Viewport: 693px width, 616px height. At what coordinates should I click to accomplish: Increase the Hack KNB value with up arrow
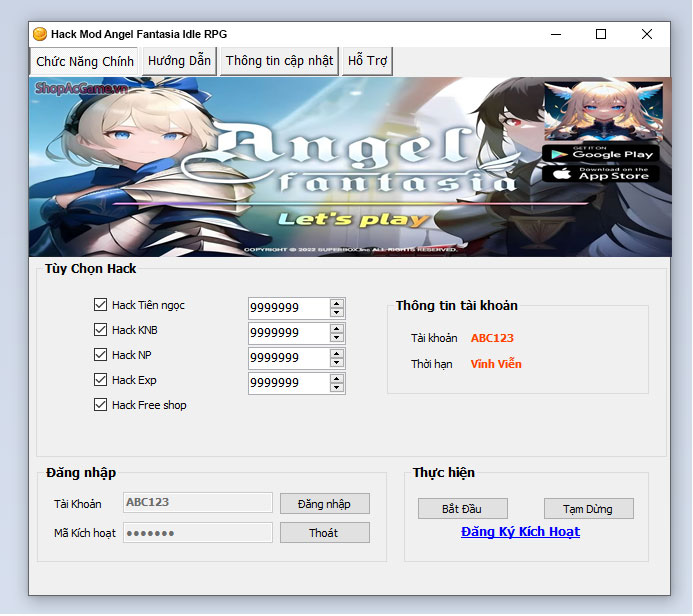click(337, 329)
